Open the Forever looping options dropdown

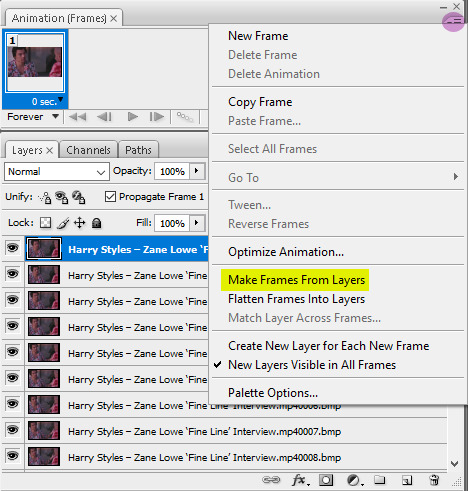coord(33,117)
